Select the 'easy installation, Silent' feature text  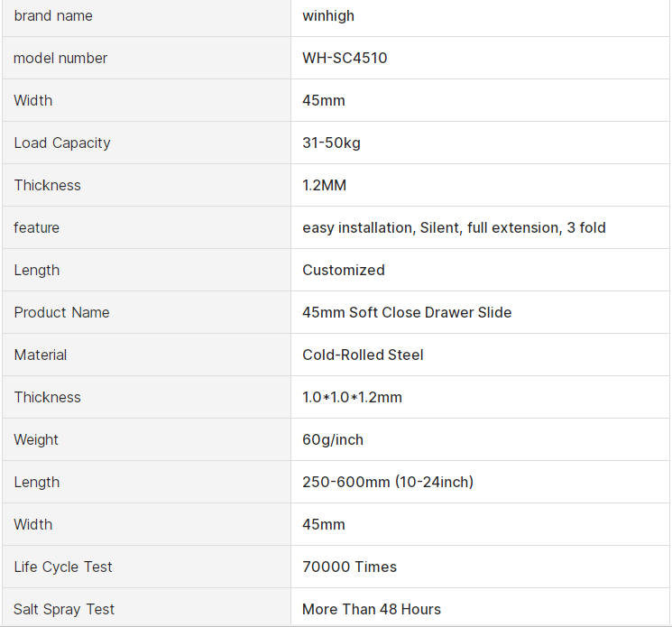(x=379, y=227)
